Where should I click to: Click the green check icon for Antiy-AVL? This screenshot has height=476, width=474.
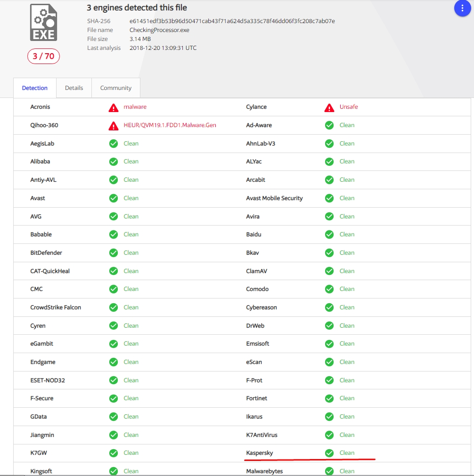[114, 180]
